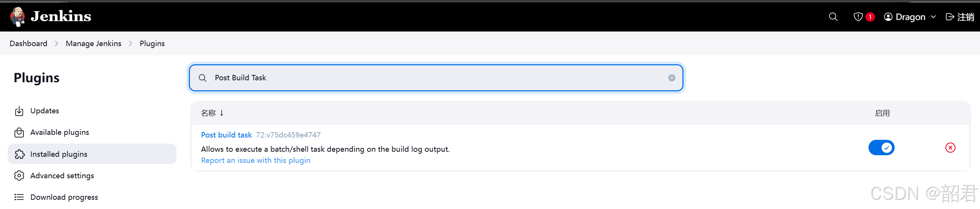Click the red uninstall icon for Post build task
The width and height of the screenshot is (980, 209).
pos(950,148)
